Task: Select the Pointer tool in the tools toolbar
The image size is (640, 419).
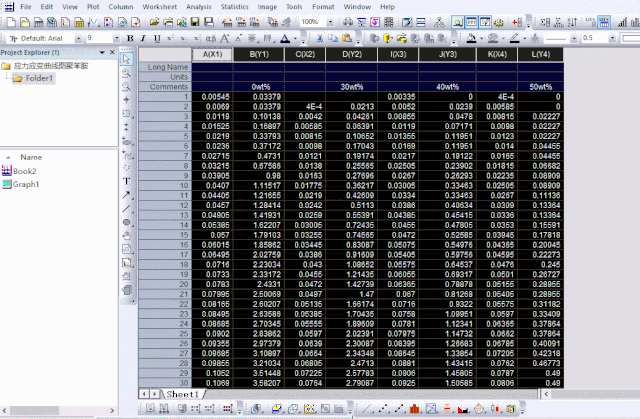Action: point(127,59)
